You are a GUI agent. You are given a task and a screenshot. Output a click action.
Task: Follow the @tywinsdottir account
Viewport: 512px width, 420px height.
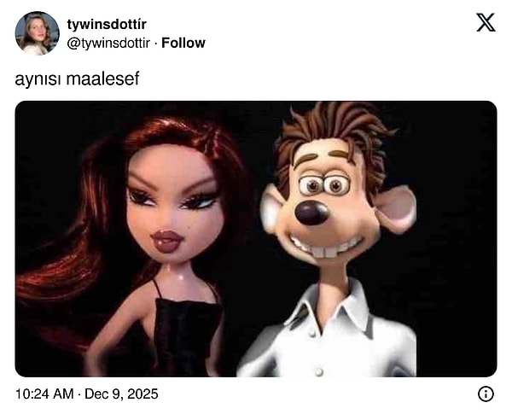coord(183,43)
